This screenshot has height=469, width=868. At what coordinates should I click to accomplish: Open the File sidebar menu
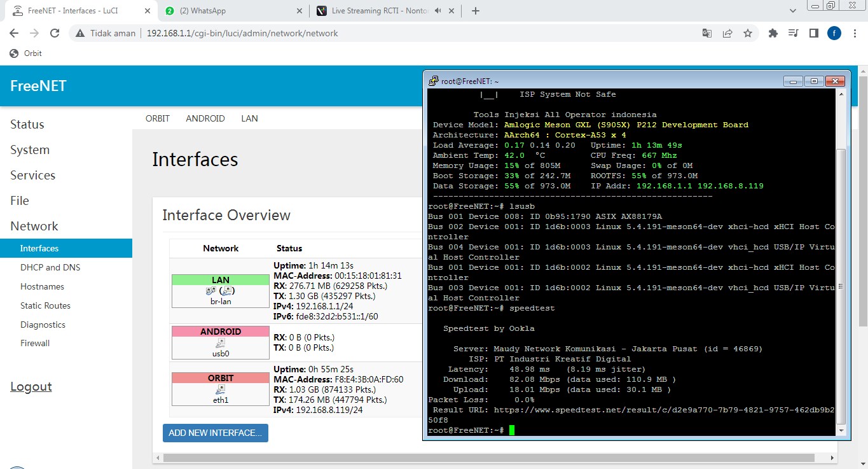coord(20,200)
